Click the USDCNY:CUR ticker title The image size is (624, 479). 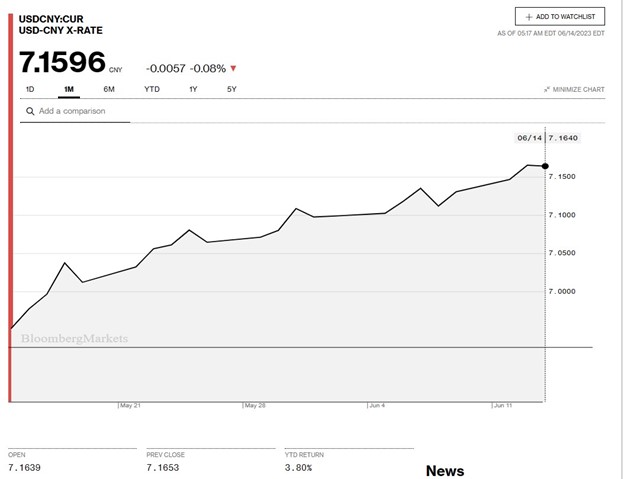[x=52, y=18]
